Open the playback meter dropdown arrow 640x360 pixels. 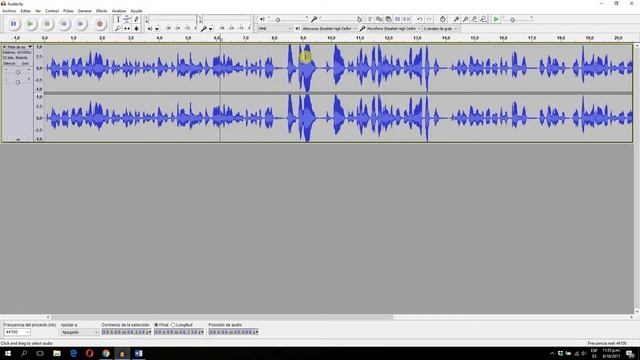157,29
